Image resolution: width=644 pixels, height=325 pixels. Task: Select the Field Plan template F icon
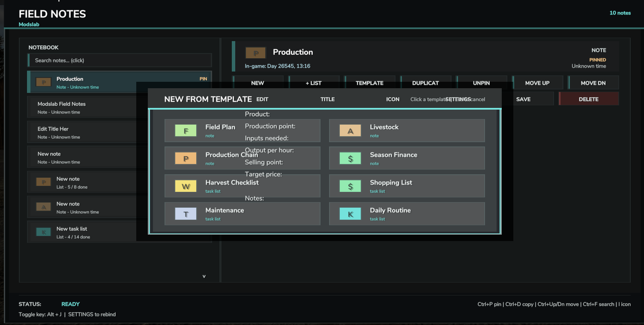click(x=186, y=131)
